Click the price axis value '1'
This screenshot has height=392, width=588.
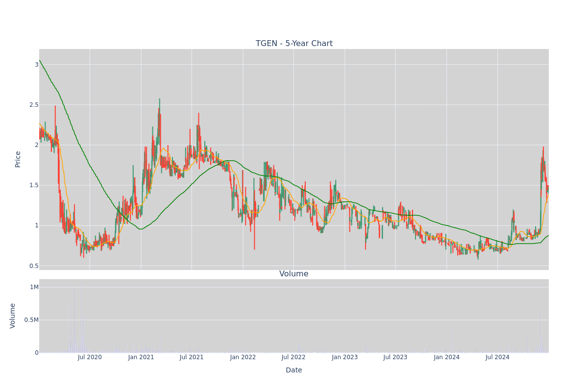[36, 225]
